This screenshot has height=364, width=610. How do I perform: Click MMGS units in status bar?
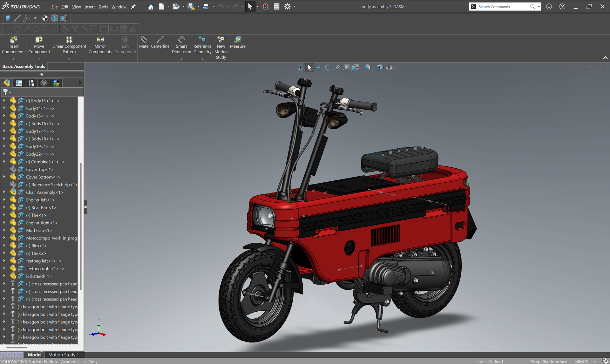pyautogui.click(x=581, y=361)
